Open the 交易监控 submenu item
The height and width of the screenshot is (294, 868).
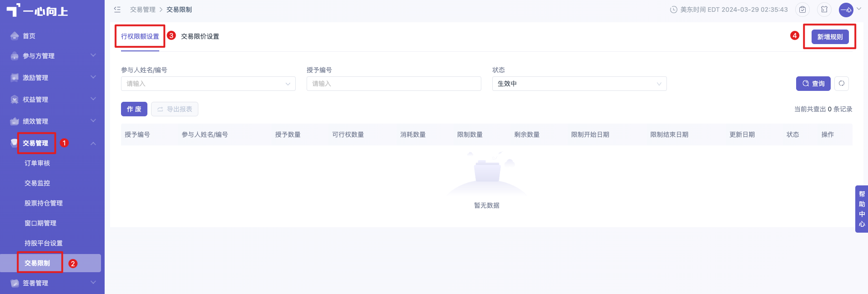pos(37,183)
